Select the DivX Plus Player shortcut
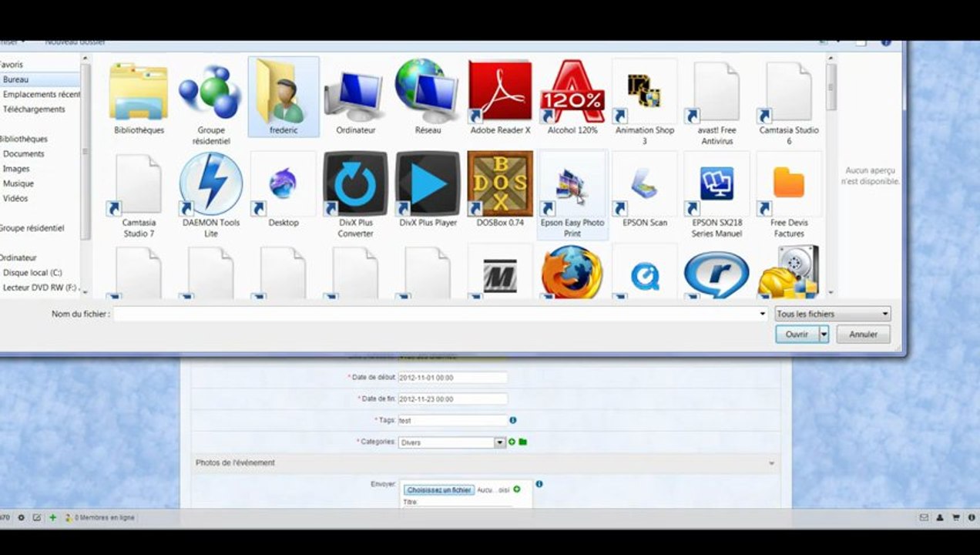The height and width of the screenshot is (555, 980). pos(428,190)
